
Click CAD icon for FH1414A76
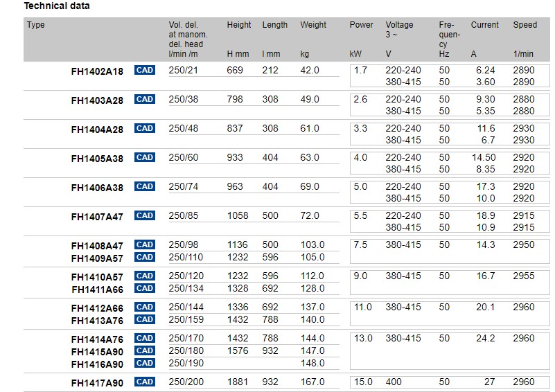145,338
